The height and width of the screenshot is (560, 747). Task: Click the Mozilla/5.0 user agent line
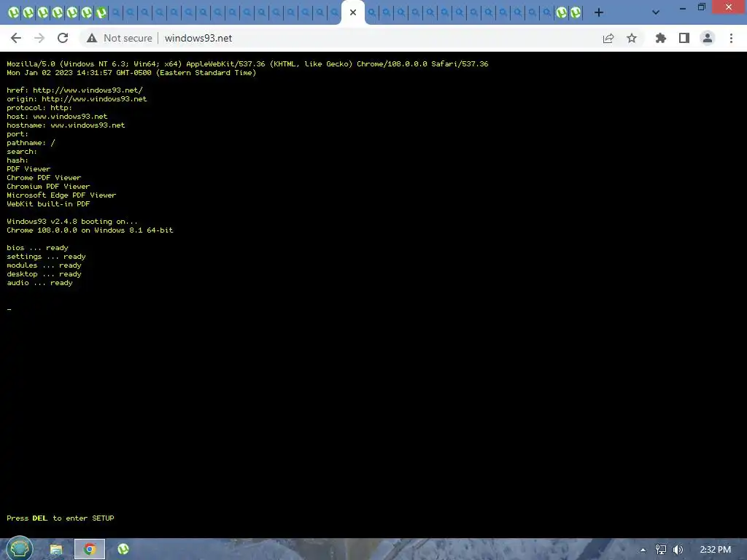[248, 64]
